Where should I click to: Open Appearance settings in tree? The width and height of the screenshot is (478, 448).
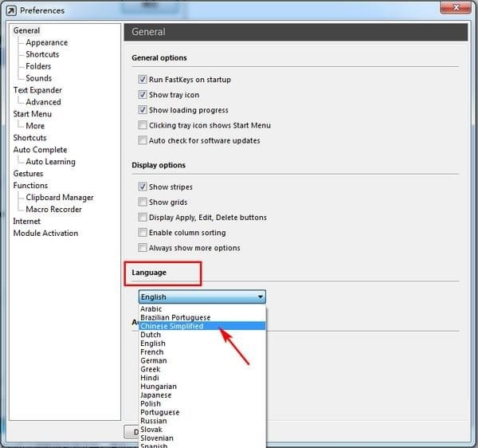(47, 42)
